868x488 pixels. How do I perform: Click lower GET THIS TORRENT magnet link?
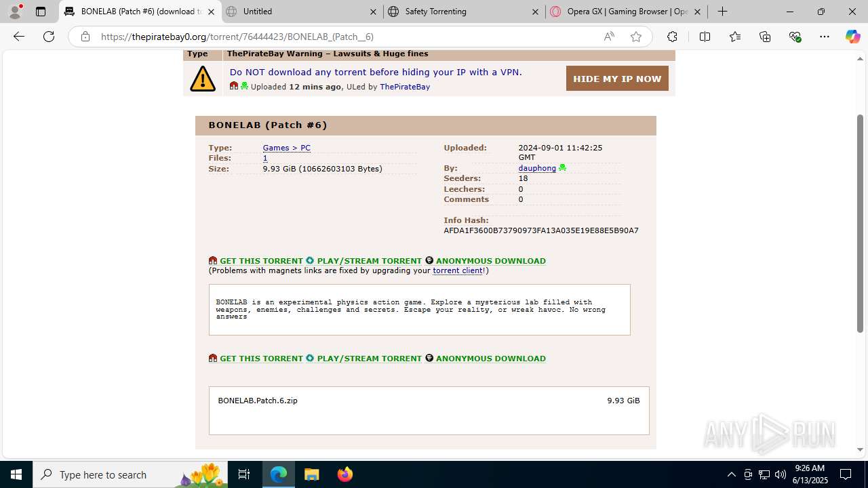click(x=261, y=359)
